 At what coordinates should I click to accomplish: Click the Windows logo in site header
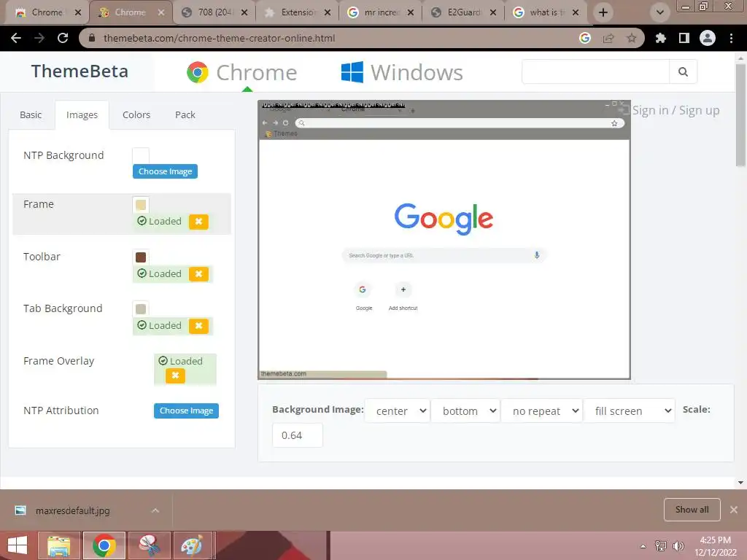[x=352, y=72]
